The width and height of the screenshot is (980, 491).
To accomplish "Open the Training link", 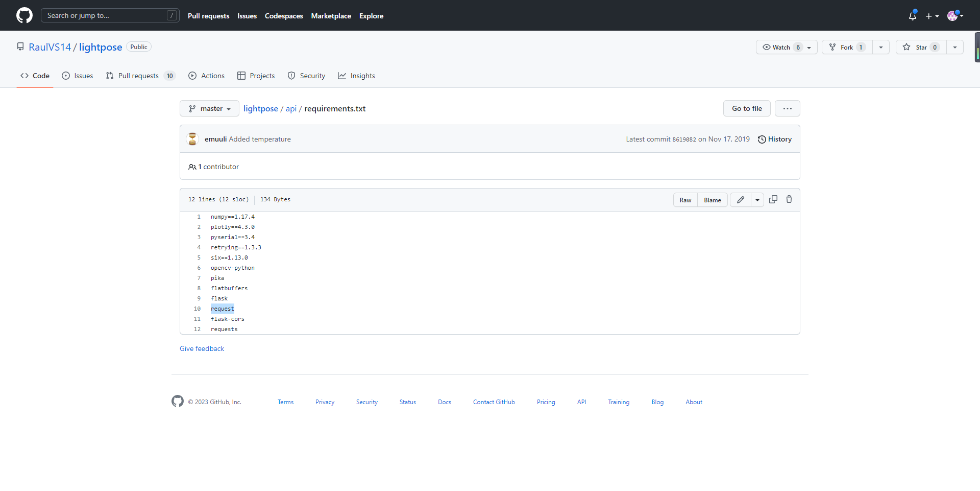I will (619, 402).
